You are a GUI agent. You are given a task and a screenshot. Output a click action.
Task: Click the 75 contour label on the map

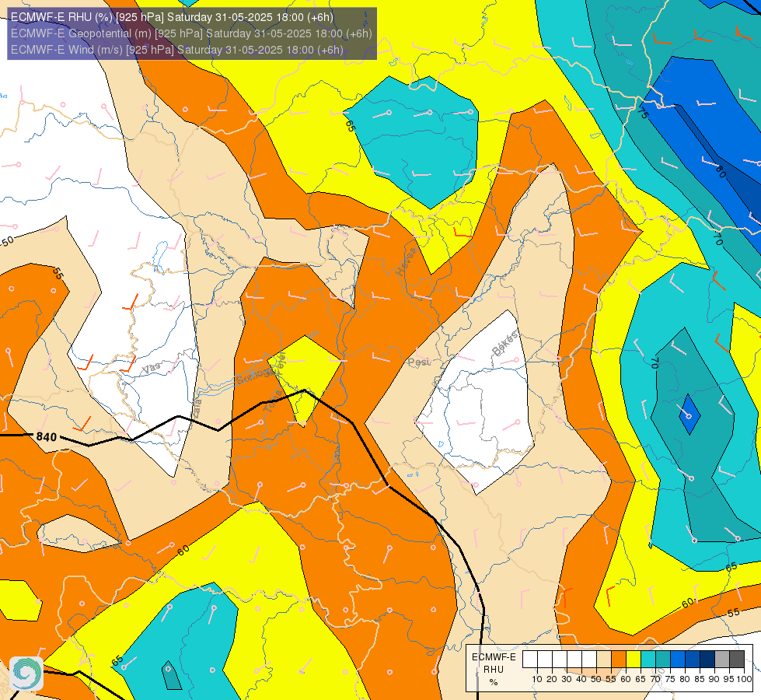point(643,114)
